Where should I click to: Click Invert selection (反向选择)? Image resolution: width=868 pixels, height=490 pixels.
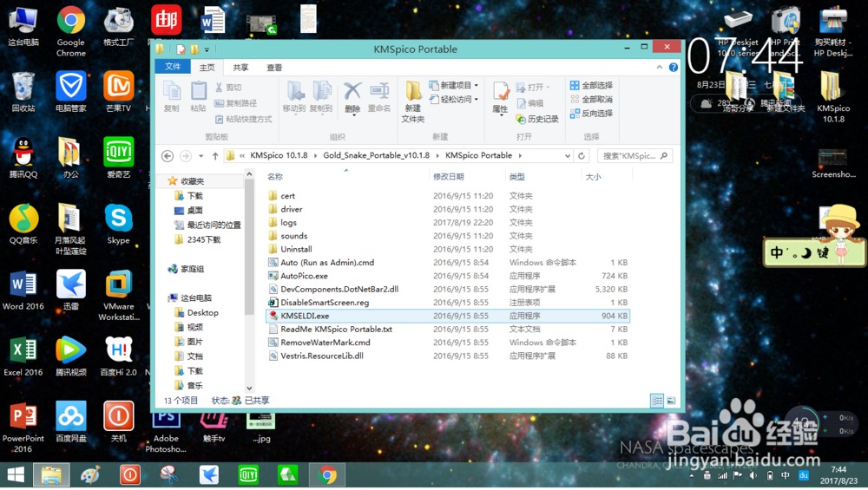point(591,114)
